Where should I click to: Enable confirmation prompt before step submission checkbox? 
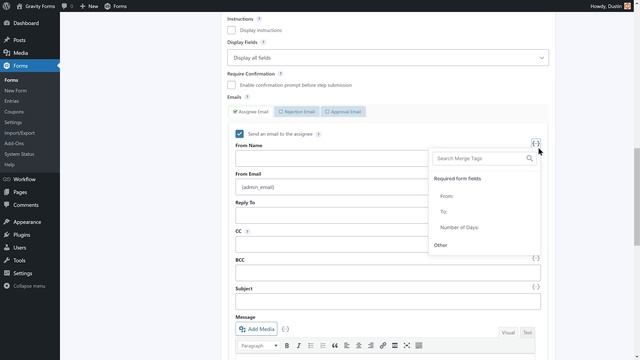coord(231,85)
